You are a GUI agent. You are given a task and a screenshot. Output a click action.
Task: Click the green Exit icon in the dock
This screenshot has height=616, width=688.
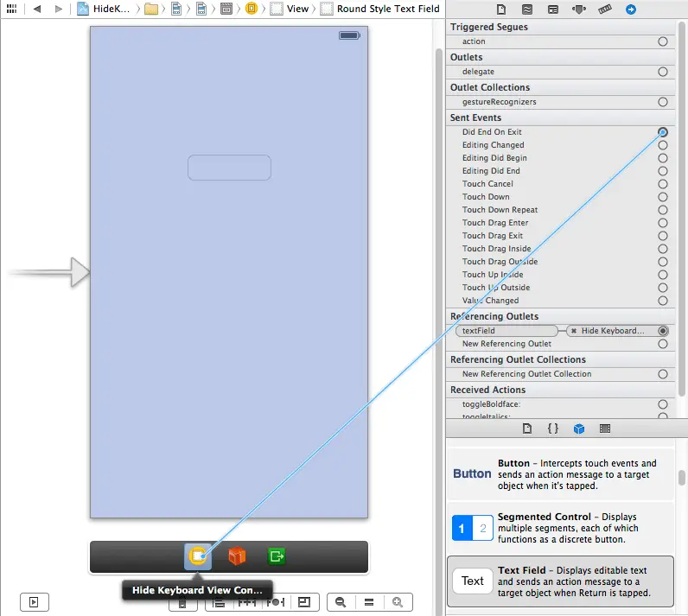[x=277, y=556]
